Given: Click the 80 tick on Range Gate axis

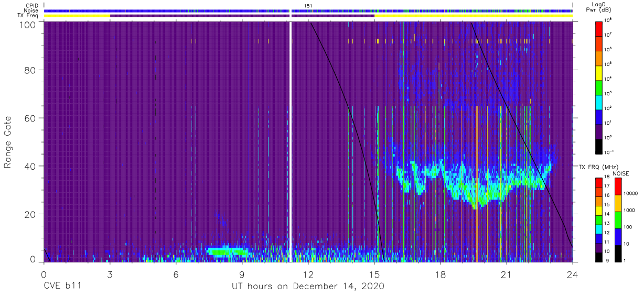Looking at the screenshot, I should 29,70.
